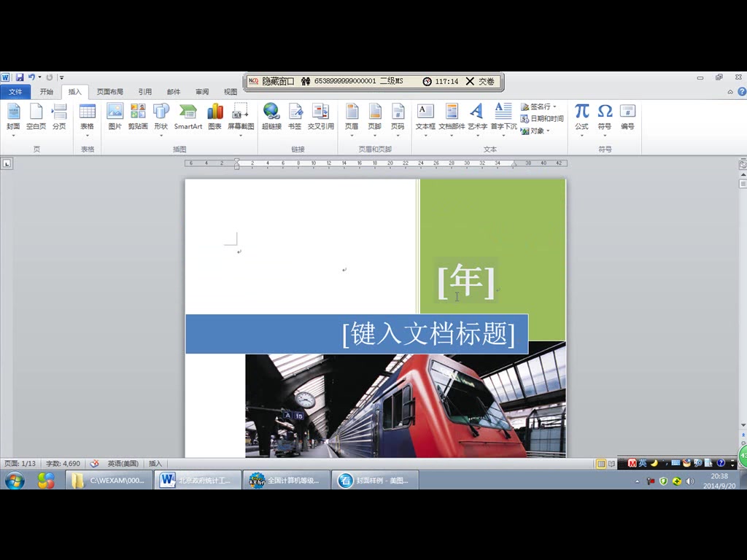This screenshot has height=560, width=747.
Task: Toggle overtype mode via 插入 status indicator
Action: click(x=154, y=463)
